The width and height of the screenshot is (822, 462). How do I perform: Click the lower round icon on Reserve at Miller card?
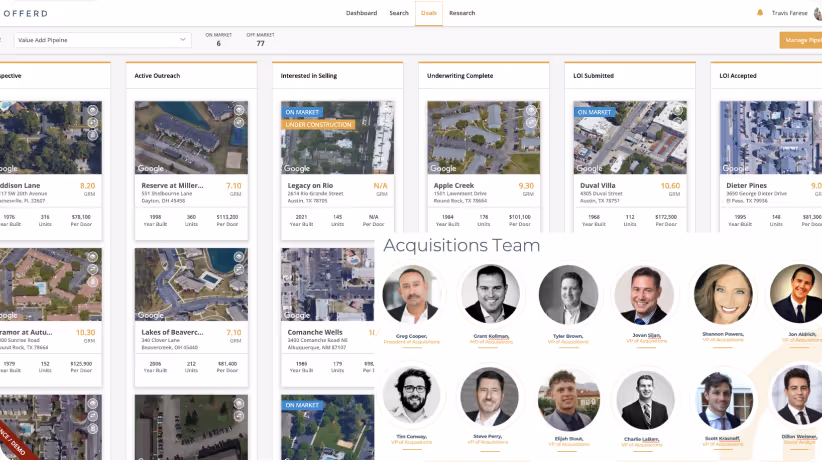pyautogui.click(x=239, y=123)
